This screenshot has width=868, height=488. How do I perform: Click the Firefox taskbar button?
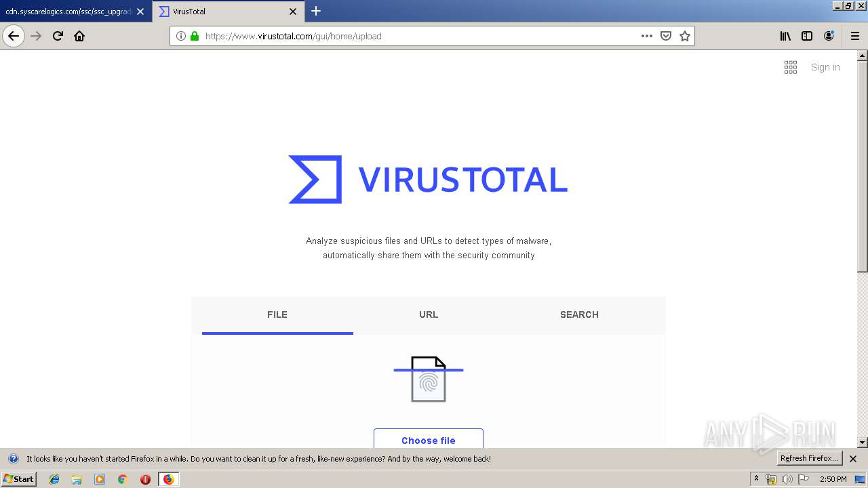[x=168, y=479]
